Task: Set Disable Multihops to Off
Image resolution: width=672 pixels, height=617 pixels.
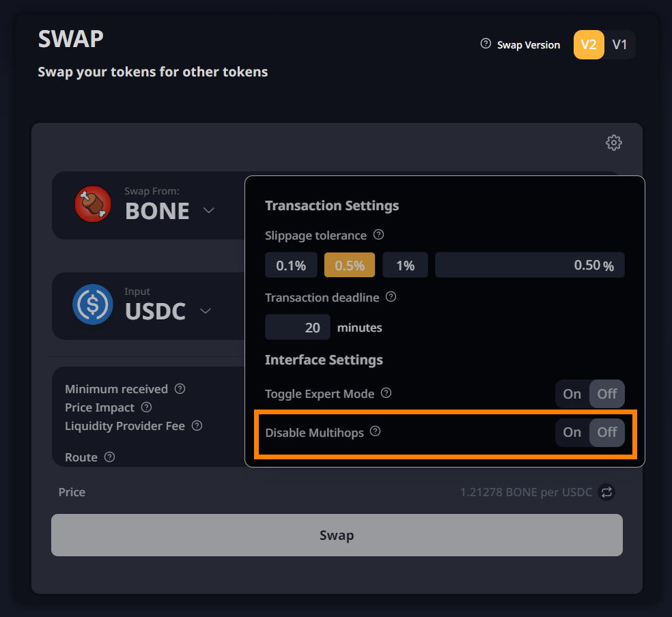Action: 607,432
